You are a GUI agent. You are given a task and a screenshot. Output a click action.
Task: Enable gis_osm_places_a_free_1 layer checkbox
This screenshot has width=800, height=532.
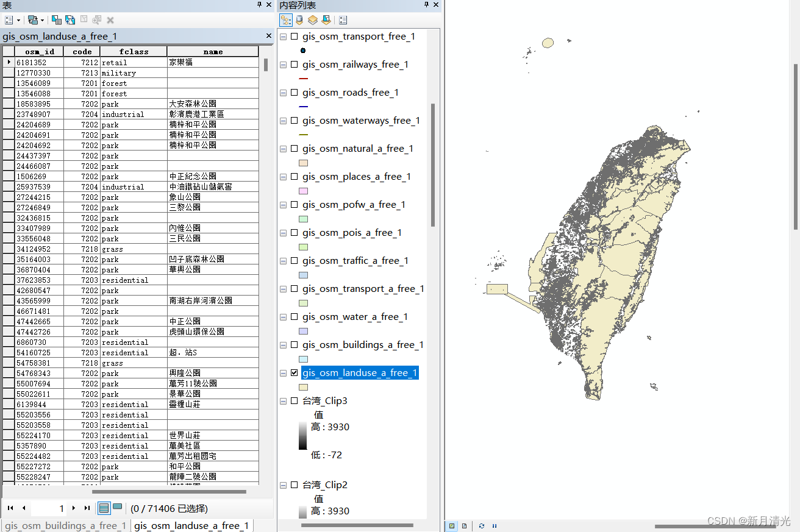click(x=295, y=177)
